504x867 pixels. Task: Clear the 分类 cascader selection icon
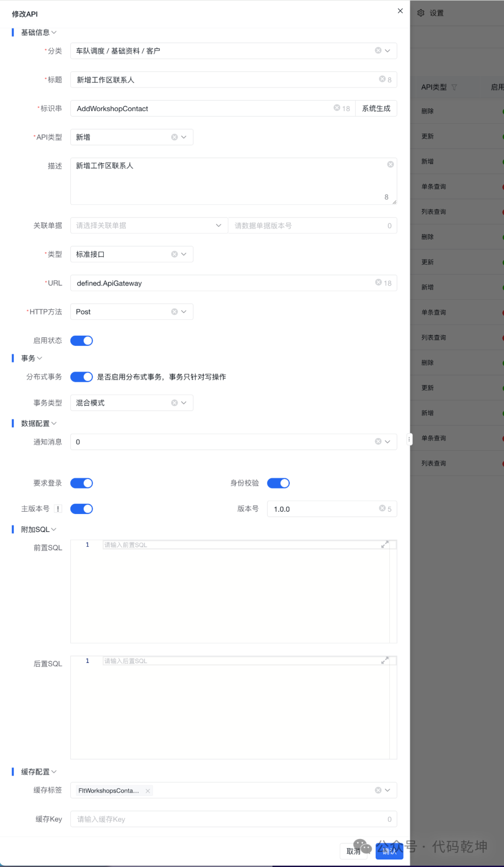(x=378, y=50)
